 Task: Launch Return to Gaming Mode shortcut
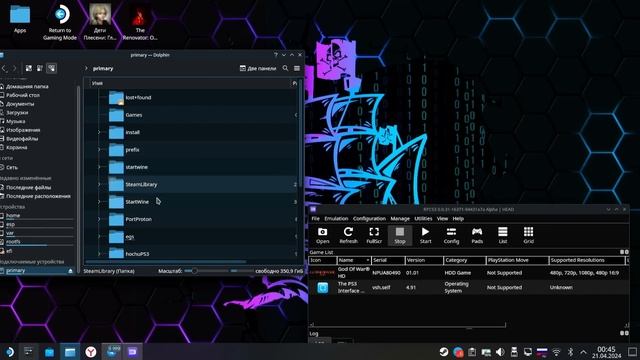(60, 22)
